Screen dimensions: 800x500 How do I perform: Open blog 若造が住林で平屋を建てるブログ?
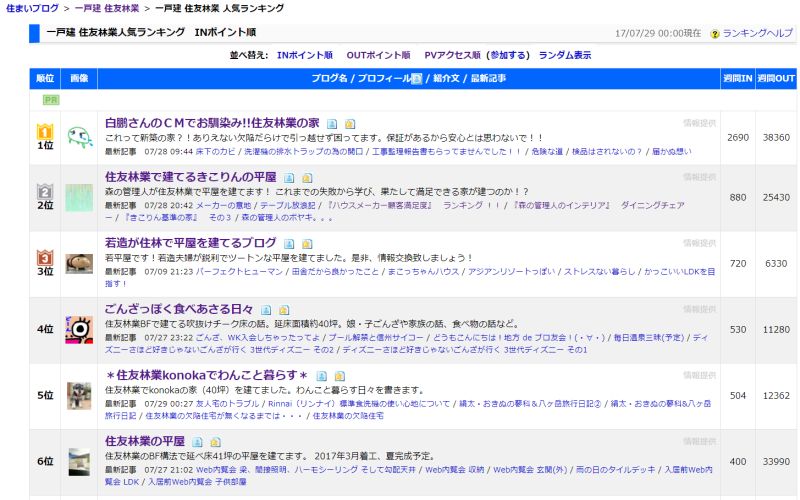point(190,243)
